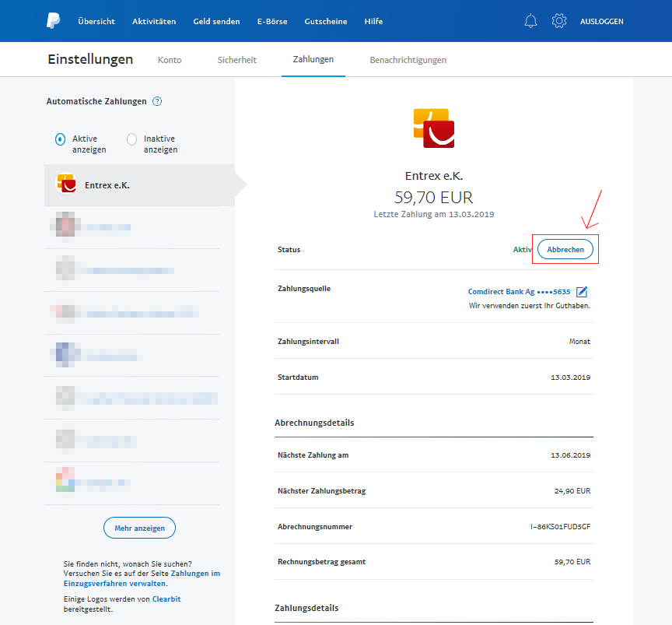Viewport: 672px width, 625px height.
Task: Click the 'Rechnungsbetrag gesamt' value 59,70 EUR
Action: point(572,561)
